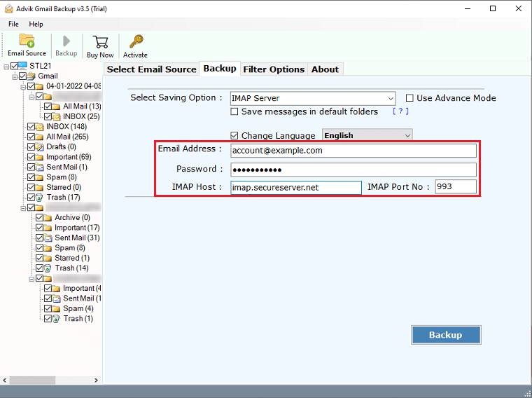Uncheck the Archive (0) checkbox
This screenshot has height=398, width=532.
pos(39,218)
